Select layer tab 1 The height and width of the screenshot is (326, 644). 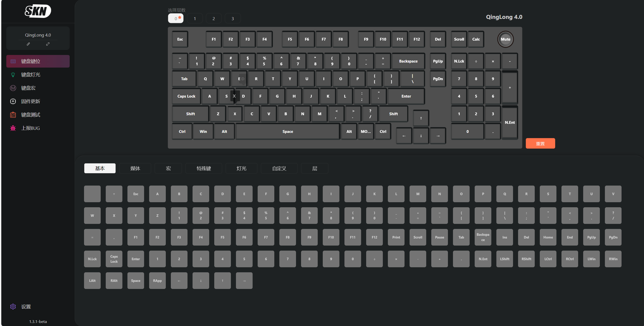click(x=194, y=18)
